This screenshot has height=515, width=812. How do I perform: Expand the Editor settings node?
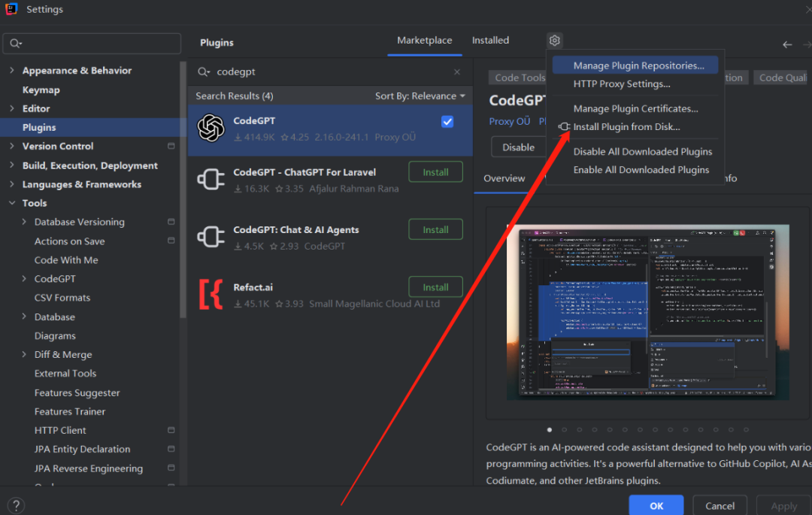click(12, 108)
